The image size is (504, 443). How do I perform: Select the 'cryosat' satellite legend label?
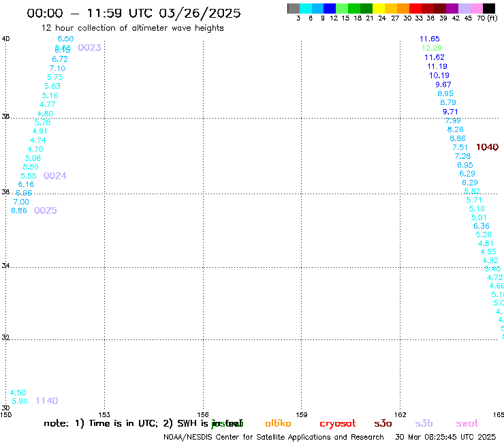point(338,424)
